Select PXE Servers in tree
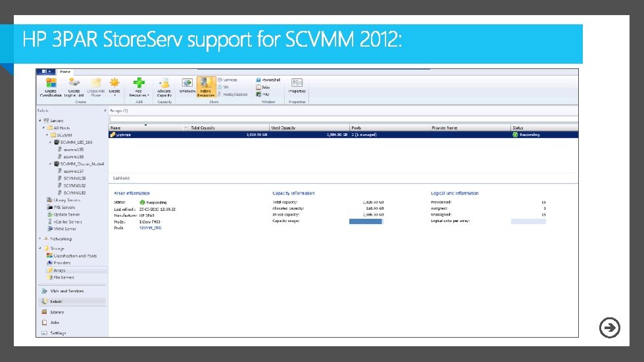Screen dimensions: 644x362 tap(61, 208)
